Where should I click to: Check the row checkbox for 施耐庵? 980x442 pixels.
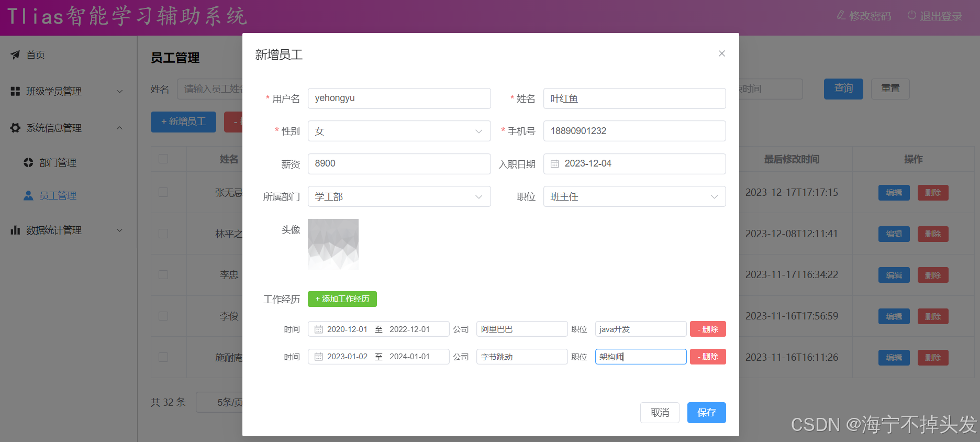click(163, 357)
